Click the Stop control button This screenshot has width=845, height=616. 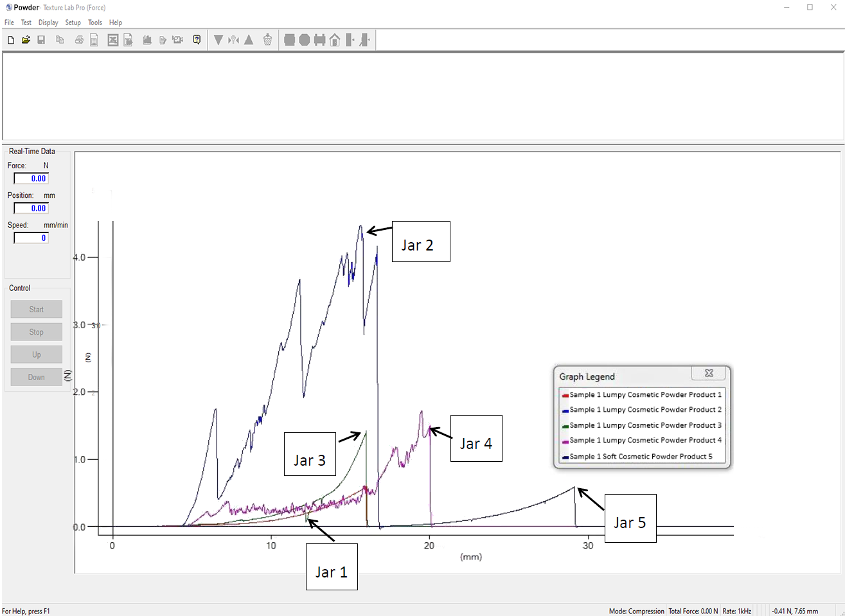tap(37, 332)
